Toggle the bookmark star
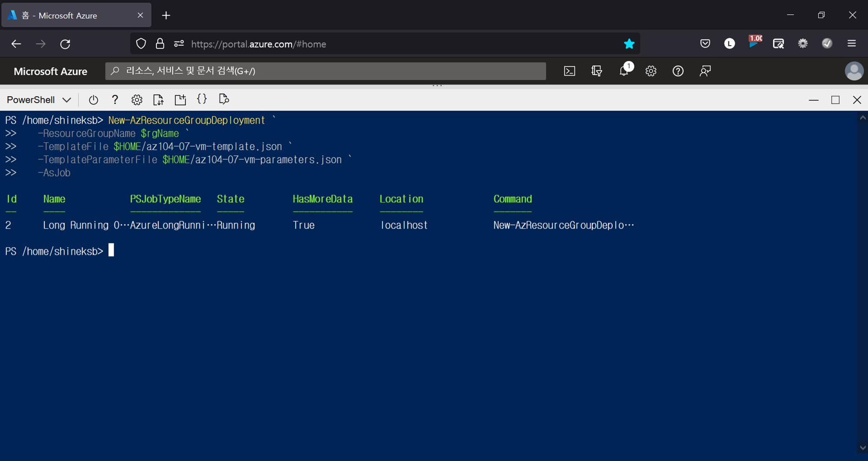 pos(629,44)
